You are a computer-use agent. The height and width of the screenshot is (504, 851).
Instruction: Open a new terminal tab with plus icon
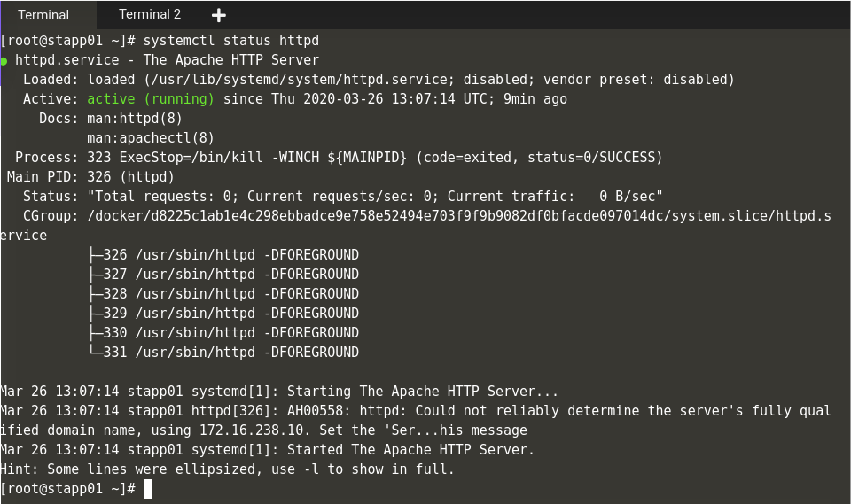pyautogui.click(x=219, y=15)
